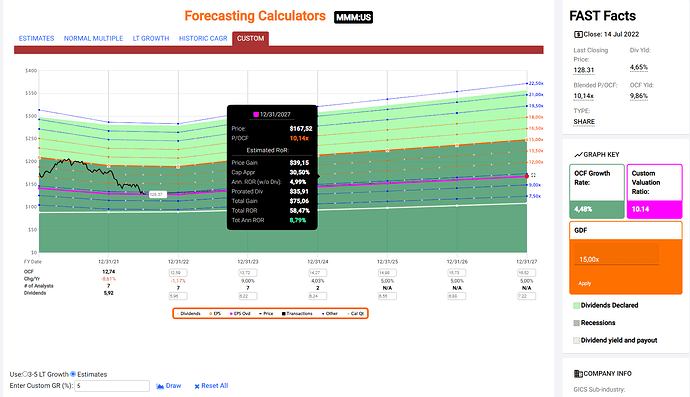The height and width of the screenshot is (397, 690).
Task: Select the 3-5 LT Growth radio button
Action: (25, 374)
